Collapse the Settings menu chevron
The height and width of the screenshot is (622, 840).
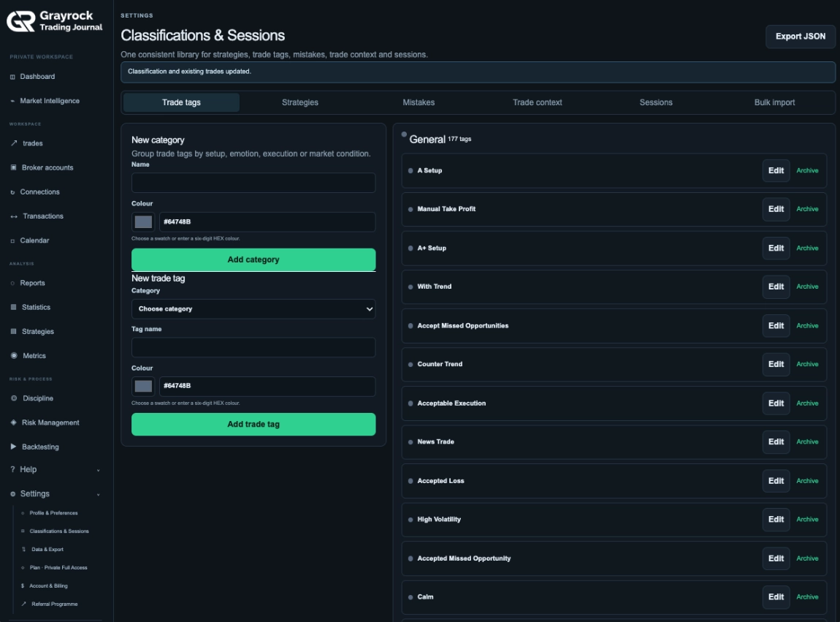(98, 494)
